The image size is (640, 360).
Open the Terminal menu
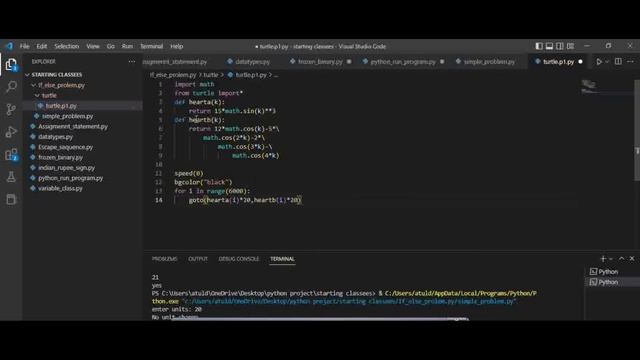pyautogui.click(x=151, y=46)
